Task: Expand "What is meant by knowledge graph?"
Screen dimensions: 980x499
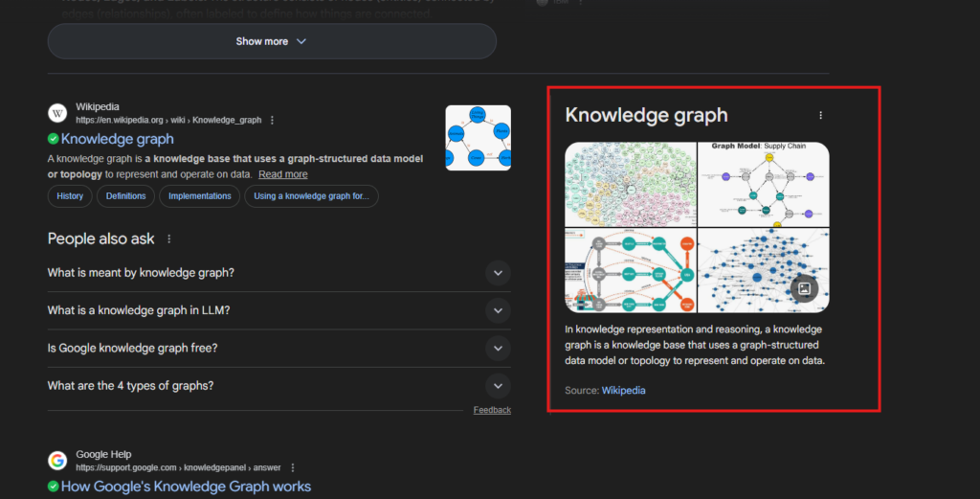Action: [497, 273]
